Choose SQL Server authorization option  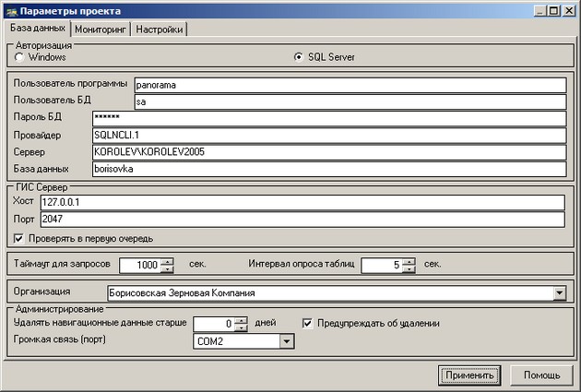tap(298, 57)
